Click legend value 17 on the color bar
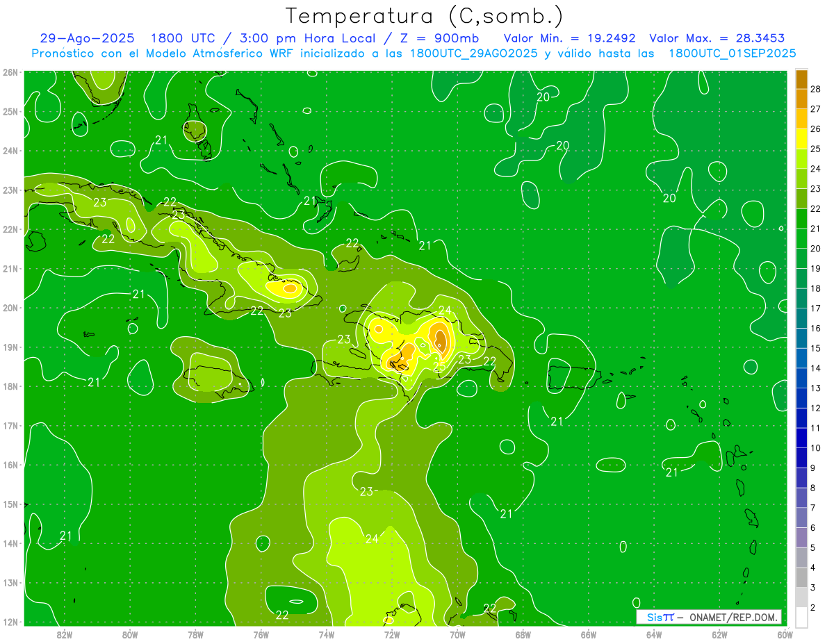Screen dimensions: 834x644 816,308
